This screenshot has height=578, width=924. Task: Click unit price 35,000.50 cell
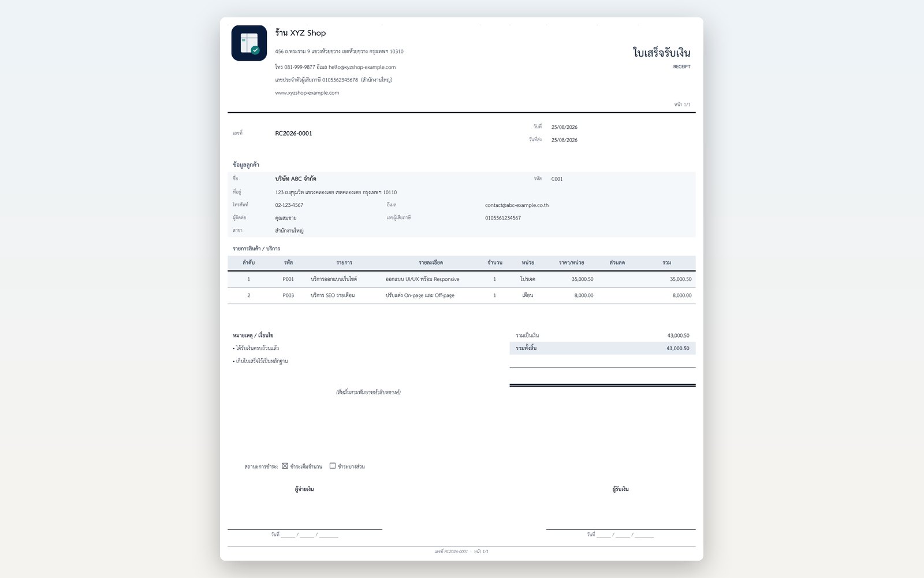pos(582,279)
